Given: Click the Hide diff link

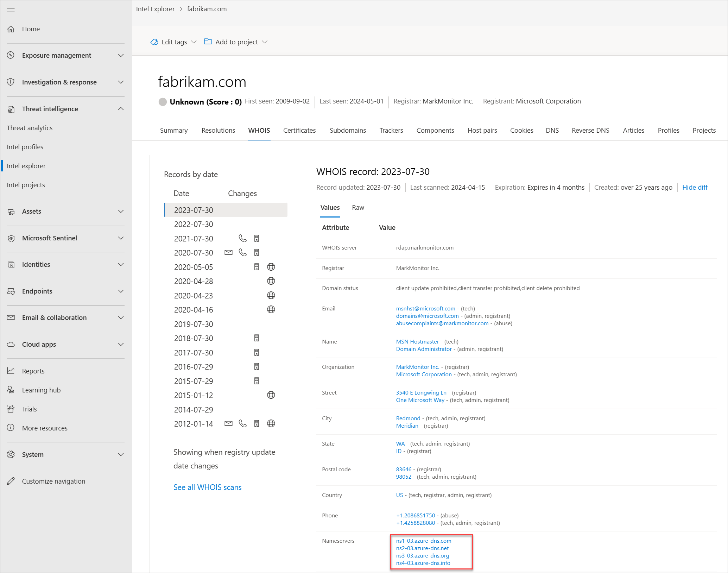Looking at the screenshot, I should (695, 187).
